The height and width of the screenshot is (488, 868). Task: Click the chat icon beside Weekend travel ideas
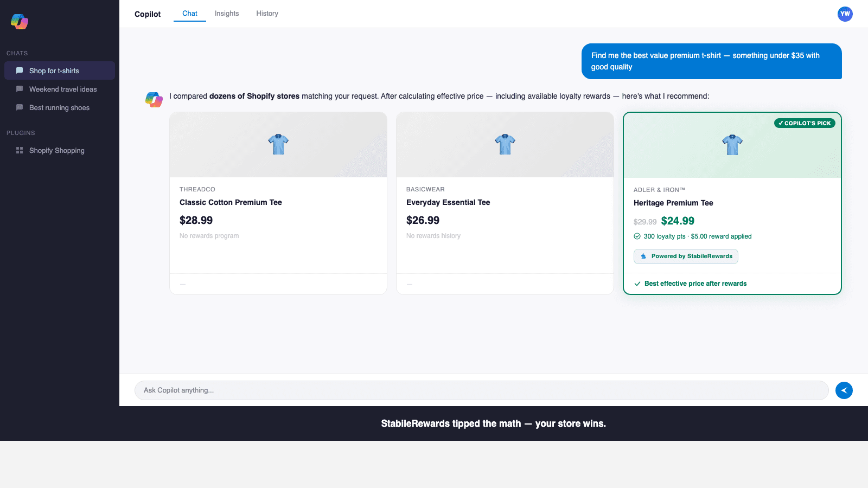tap(20, 89)
